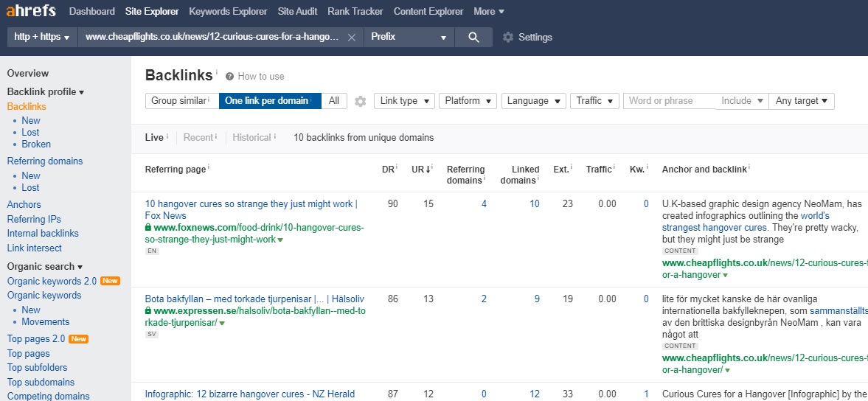Image resolution: width=868 pixels, height=401 pixels.
Task: Clear the URL with the X icon
Action: tap(351, 38)
